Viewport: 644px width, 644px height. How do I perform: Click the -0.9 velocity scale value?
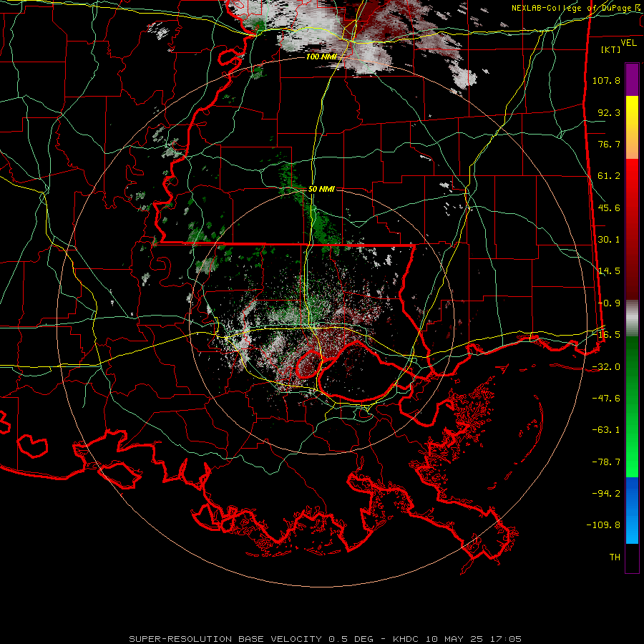coord(609,303)
